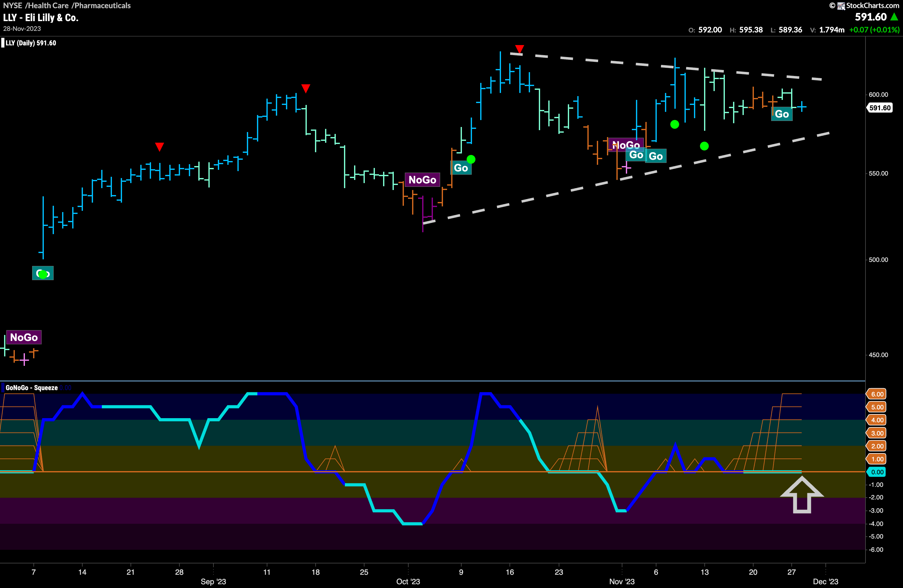The height and width of the screenshot is (588, 903).
Task: Click the large 591.60 price in header
Action: (871, 17)
